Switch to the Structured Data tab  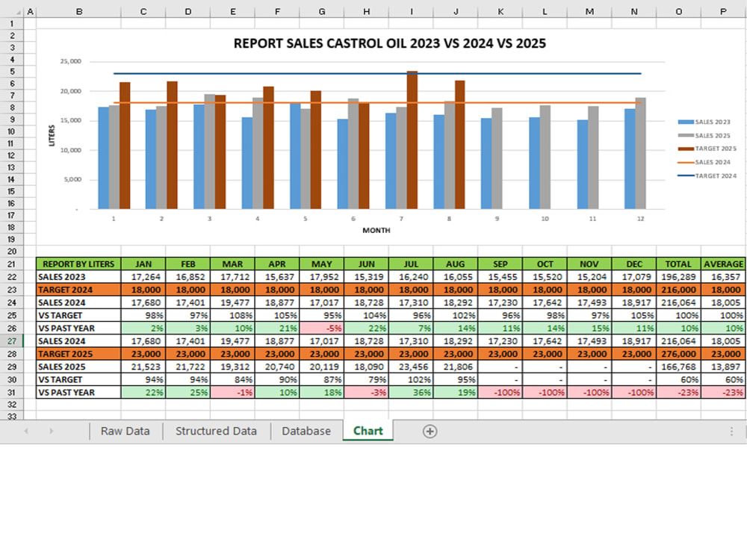(x=217, y=431)
